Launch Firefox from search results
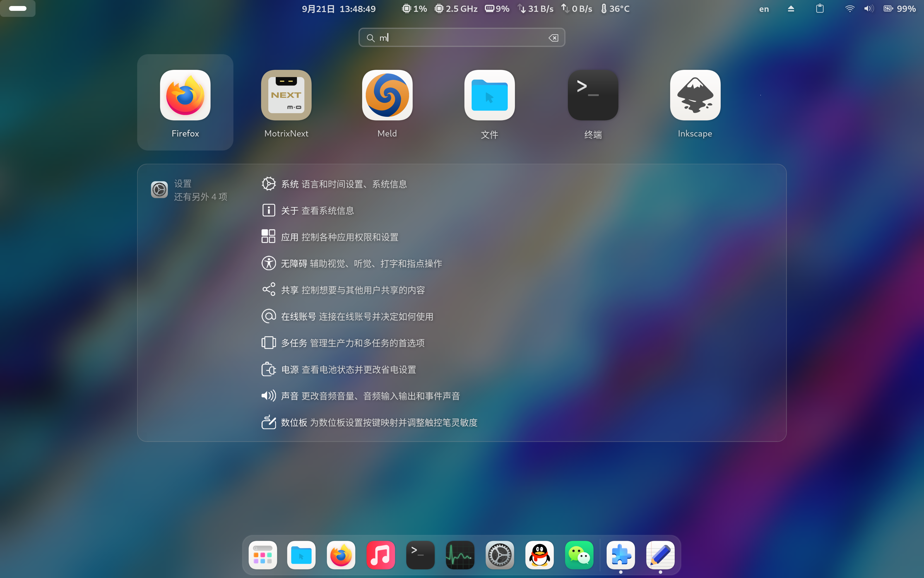The width and height of the screenshot is (924, 578). (x=185, y=102)
